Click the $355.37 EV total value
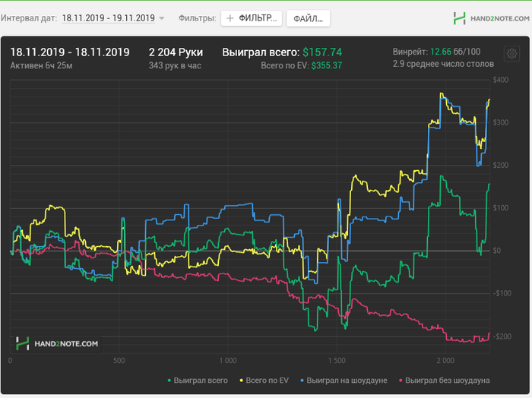532x398 pixels. click(x=327, y=65)
